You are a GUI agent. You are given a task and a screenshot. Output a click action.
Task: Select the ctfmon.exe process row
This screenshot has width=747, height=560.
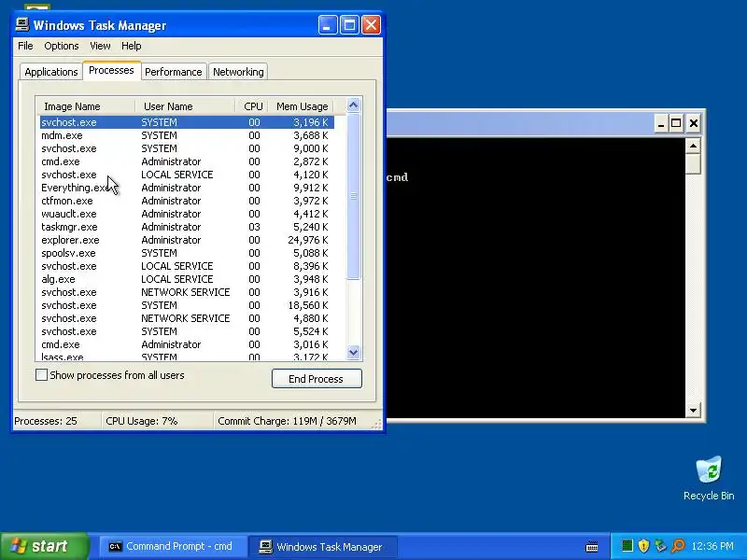(187, 201)
